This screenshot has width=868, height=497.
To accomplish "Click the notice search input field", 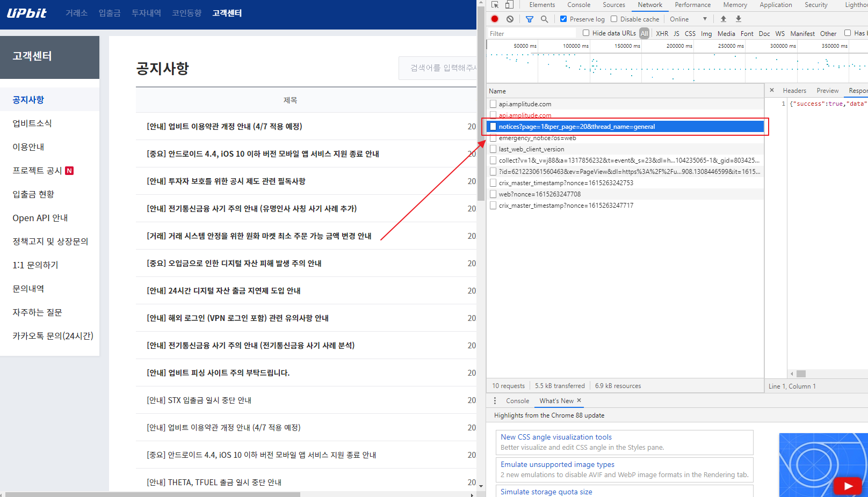I will 438,68.
